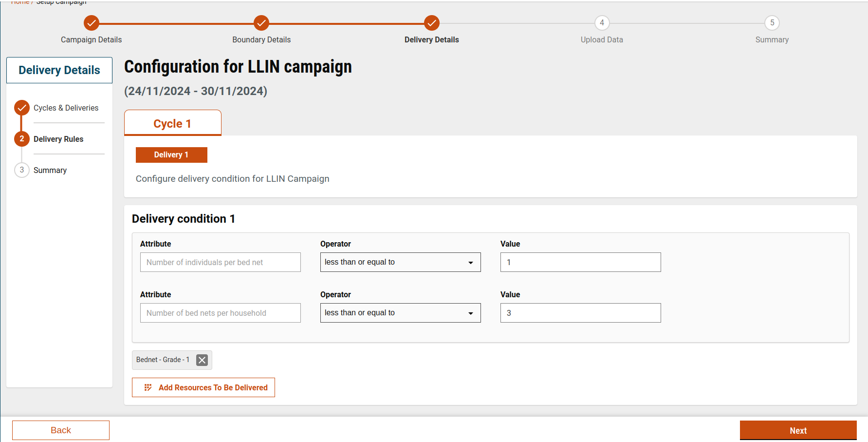The height and width of the screenshot is (442, 868).
Task: Click the Boundary Details checkmark step icon
Action: [x=261, y=23]
